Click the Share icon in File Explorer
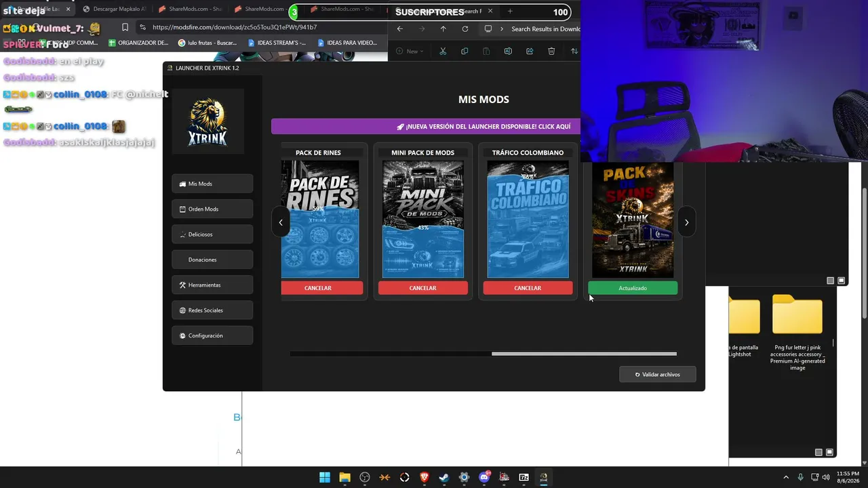868x488 pixels. point(530,51)
